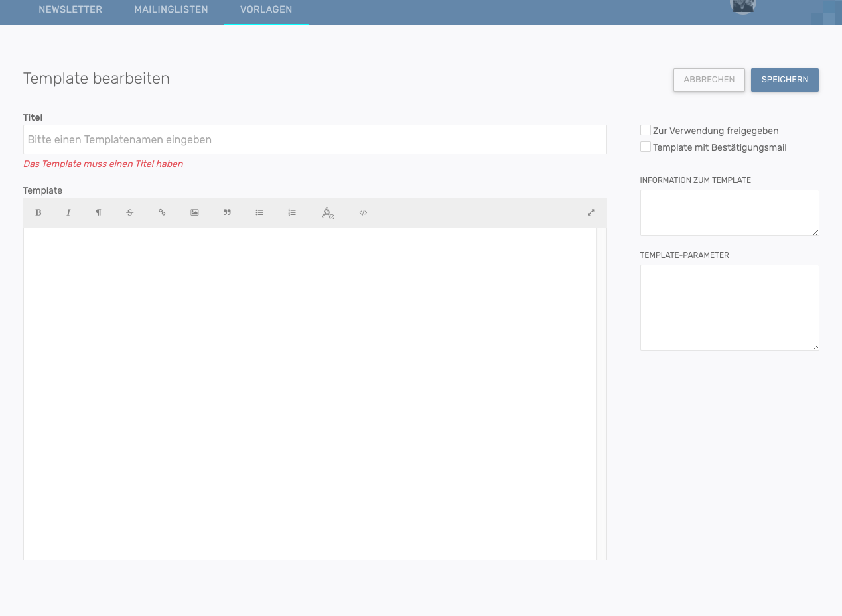Click the paragraph format icon
842x616 pixels.
point(98,213)
